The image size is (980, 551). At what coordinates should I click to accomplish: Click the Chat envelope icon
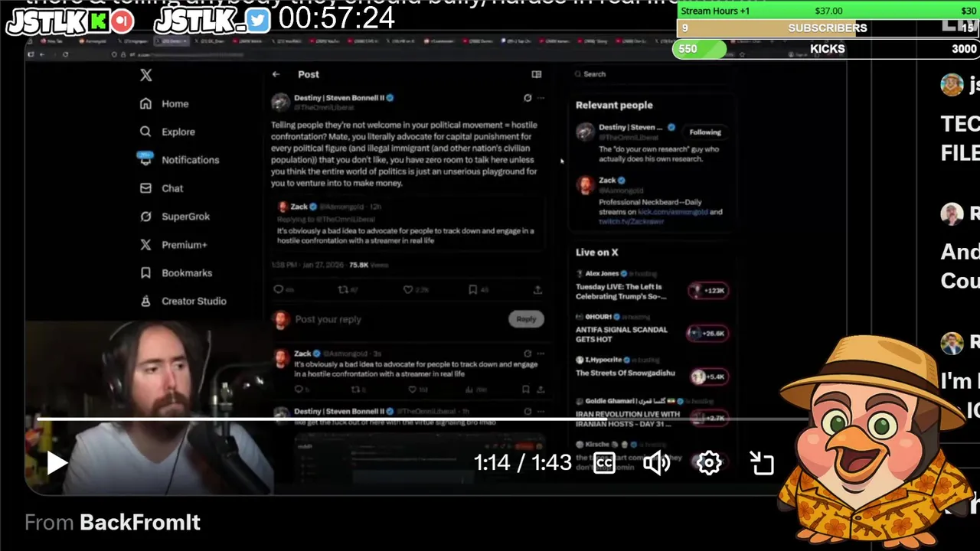coord(145,188)
